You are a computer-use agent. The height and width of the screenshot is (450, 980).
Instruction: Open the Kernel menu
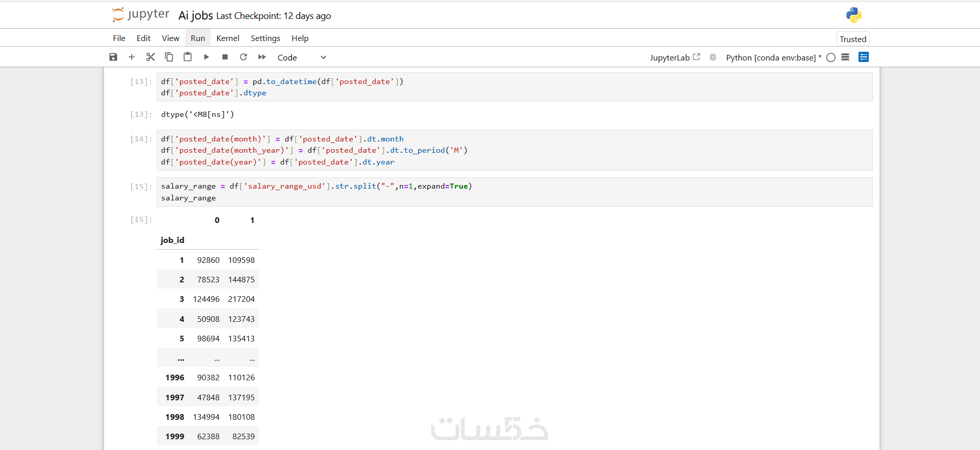coord(228,38)
